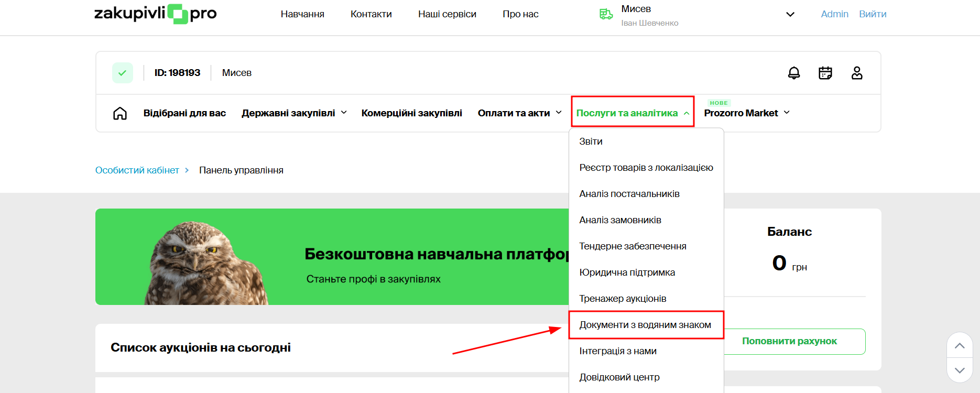Click the green verified checkmark badge

point(123,73)
